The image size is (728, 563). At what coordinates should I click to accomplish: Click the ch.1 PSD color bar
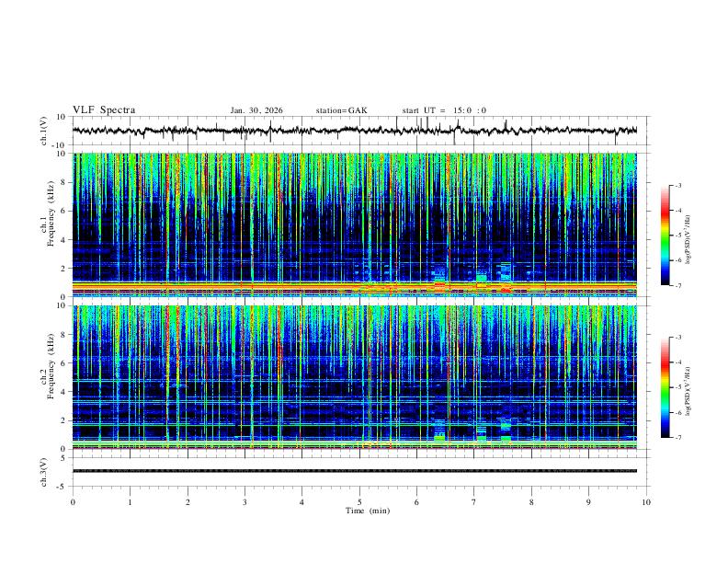coord(665,236)
